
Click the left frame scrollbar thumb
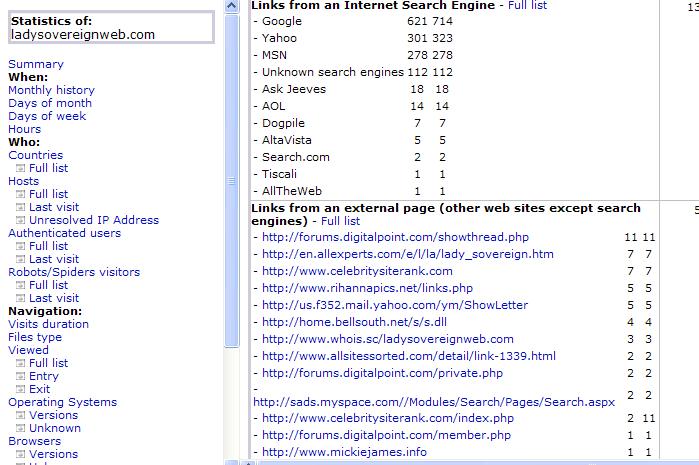[232, 181]
